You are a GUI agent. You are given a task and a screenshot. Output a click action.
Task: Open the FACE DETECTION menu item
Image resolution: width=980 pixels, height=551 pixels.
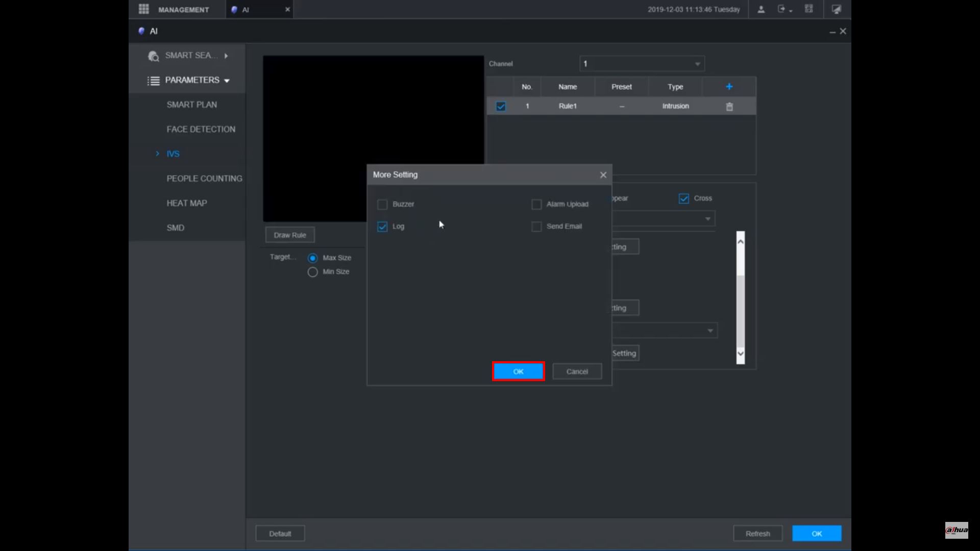[201, 129]
